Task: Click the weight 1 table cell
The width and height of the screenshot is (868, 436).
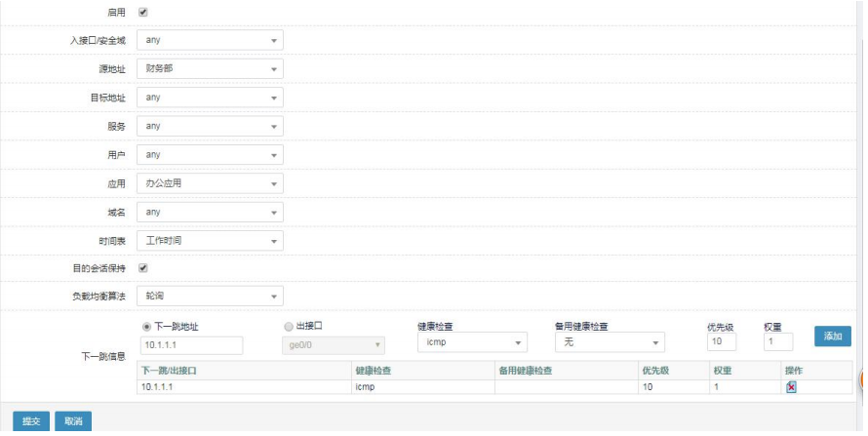Action: tap(745, 387)
